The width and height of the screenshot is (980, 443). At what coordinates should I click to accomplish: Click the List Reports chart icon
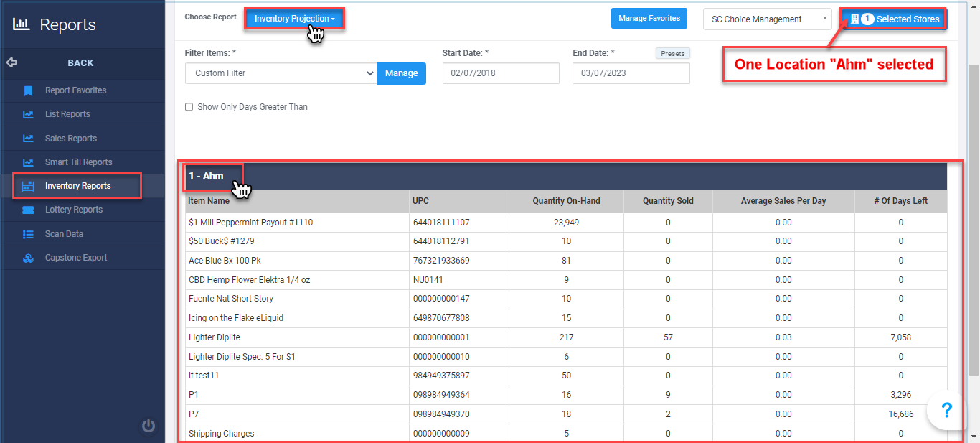tap(29, 114)
